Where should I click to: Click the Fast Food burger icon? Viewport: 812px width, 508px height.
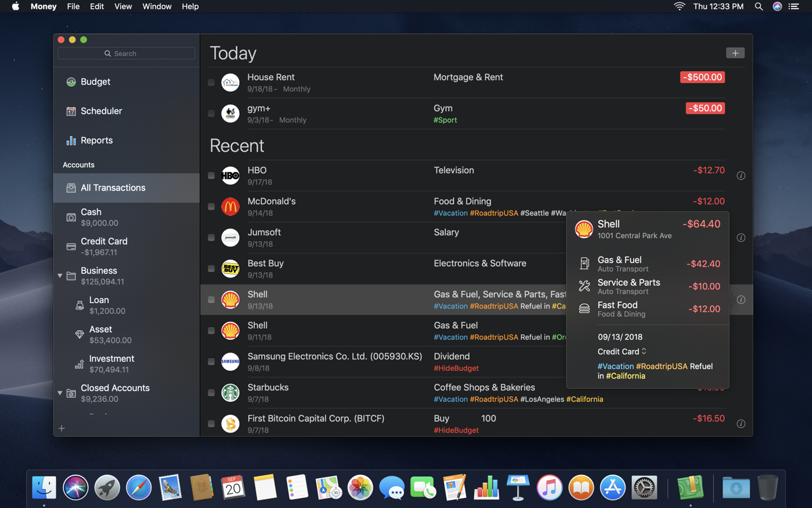click(584, 309)
